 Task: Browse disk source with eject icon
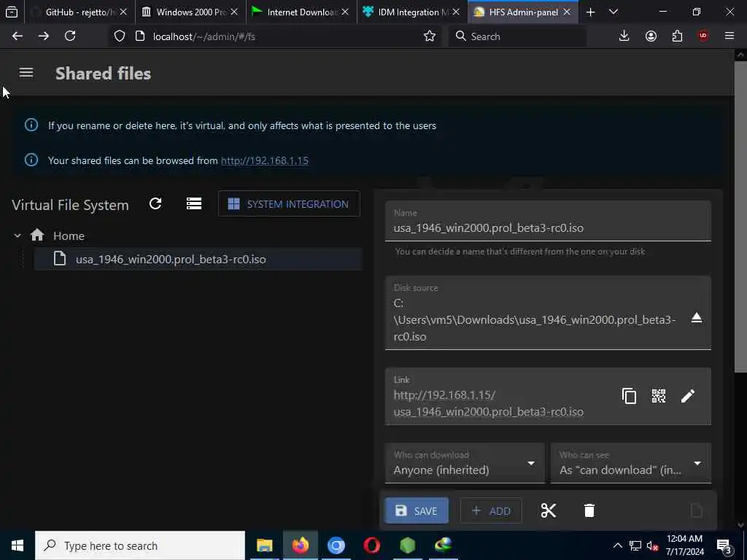pos(696,318)
